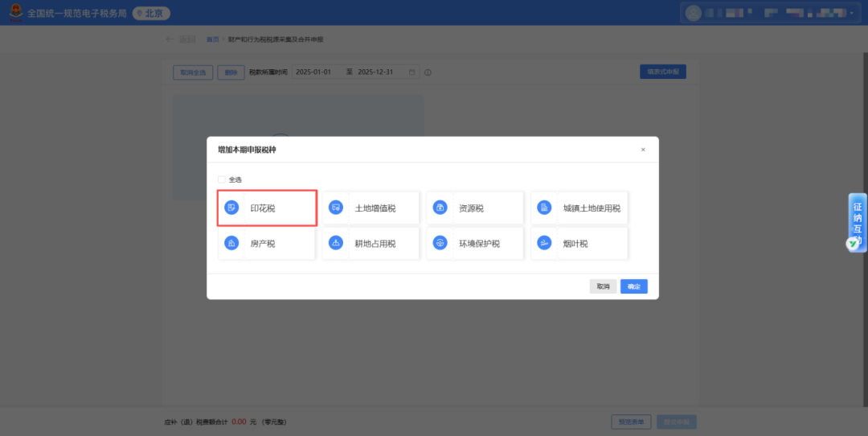Pick the 环境保护税 icon

[x=440, y=243]
